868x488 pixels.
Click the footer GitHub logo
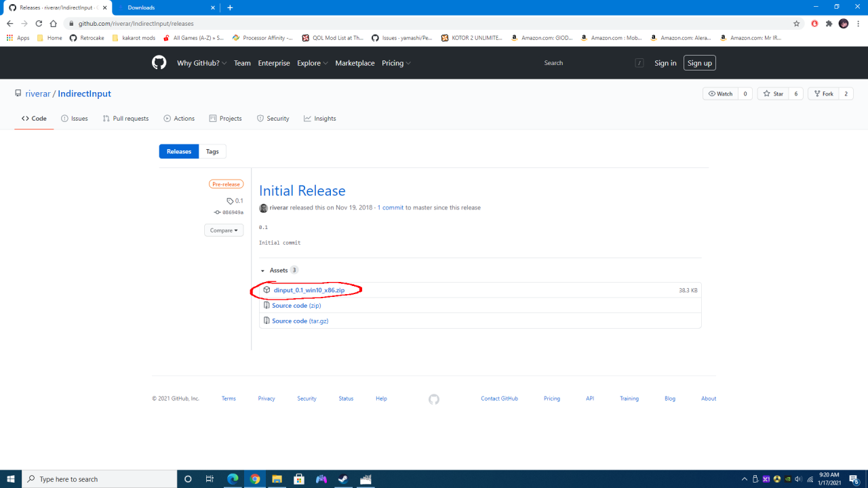(x=434, y=399)
